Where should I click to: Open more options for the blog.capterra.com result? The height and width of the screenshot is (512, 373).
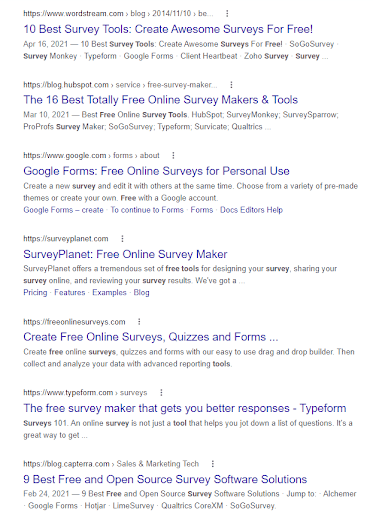213,464
